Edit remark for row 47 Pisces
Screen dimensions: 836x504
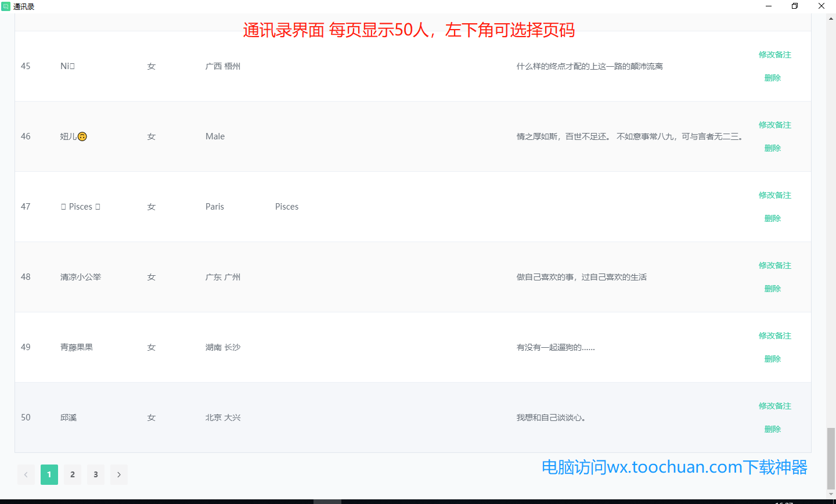click(x=774, y=195)
